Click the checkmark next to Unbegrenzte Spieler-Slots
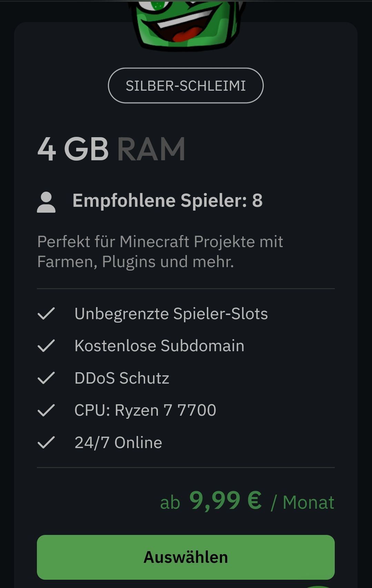Viewport: 372px width, 588px height. click(46, 314)
